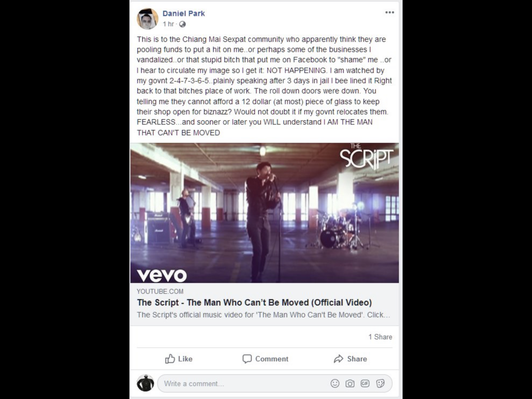Open The Man Who Can't Be Moved title link
This screenshot has height=399, width=532.
[x=254, y=302]
